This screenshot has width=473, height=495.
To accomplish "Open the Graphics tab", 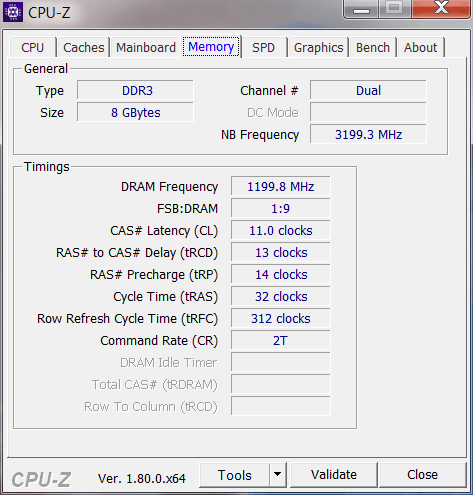I will coord(318,47).
